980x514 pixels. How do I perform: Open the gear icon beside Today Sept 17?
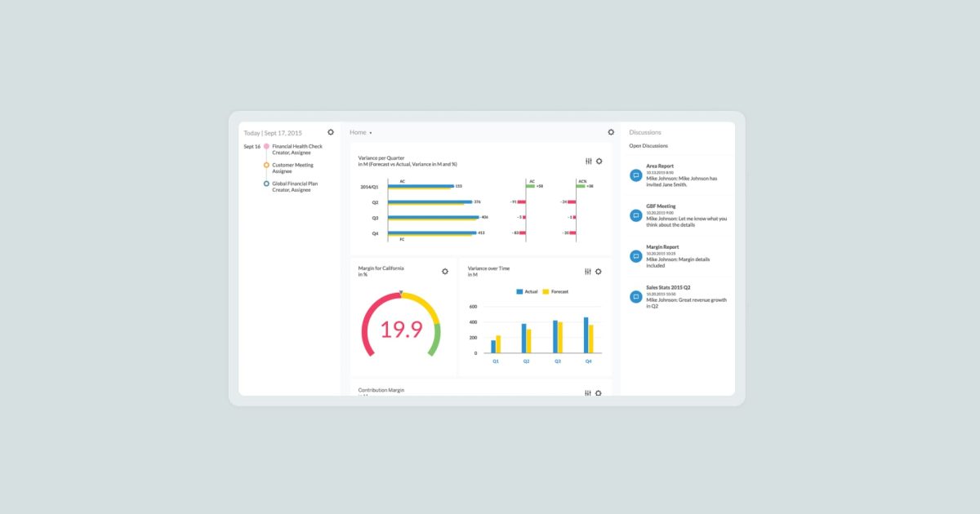[x=330, y=131]
